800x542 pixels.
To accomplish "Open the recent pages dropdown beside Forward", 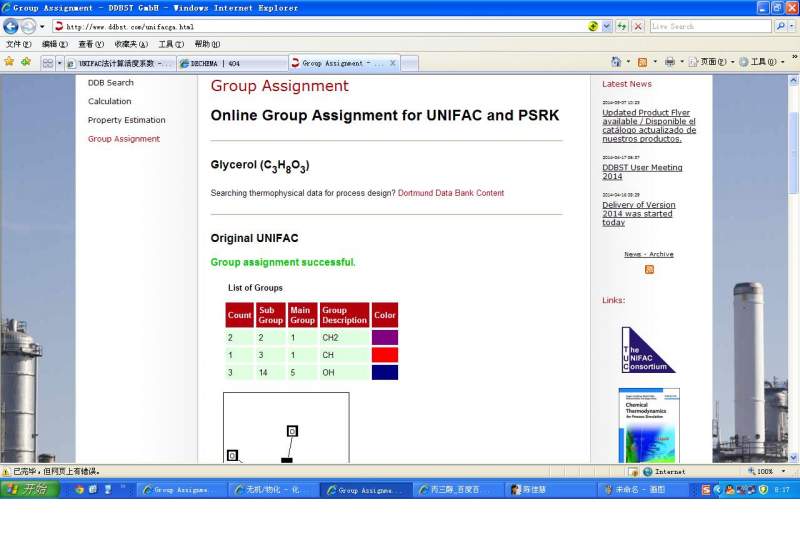I will tap(42, 27).
